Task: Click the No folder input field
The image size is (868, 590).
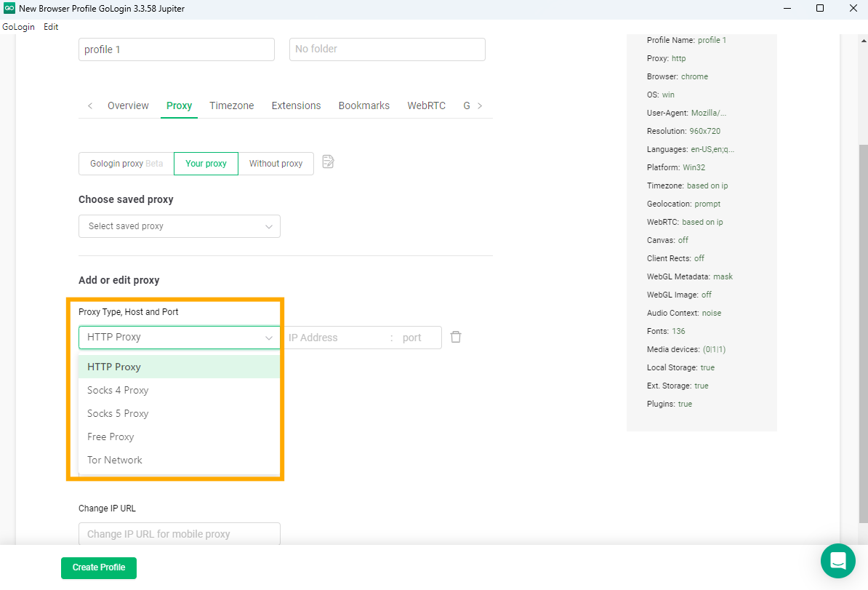Action: 387,49
